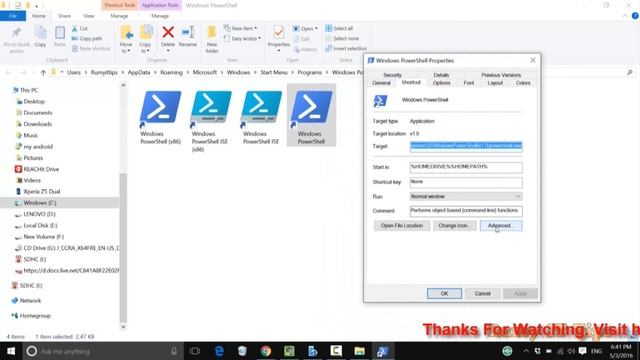Image resolution: width=640 pixels, height=360 pixels.
Task: Click the Rename ribbon icon
Action: 188,37
